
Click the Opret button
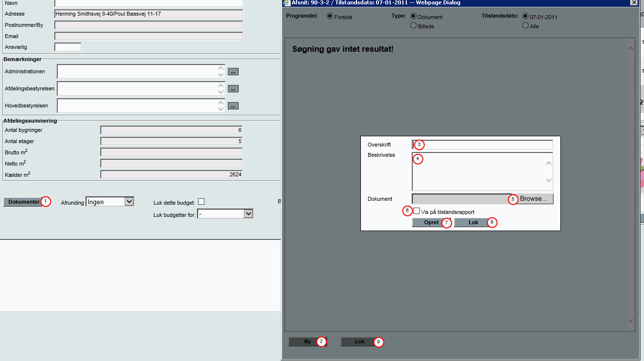(x=432, y=222)
